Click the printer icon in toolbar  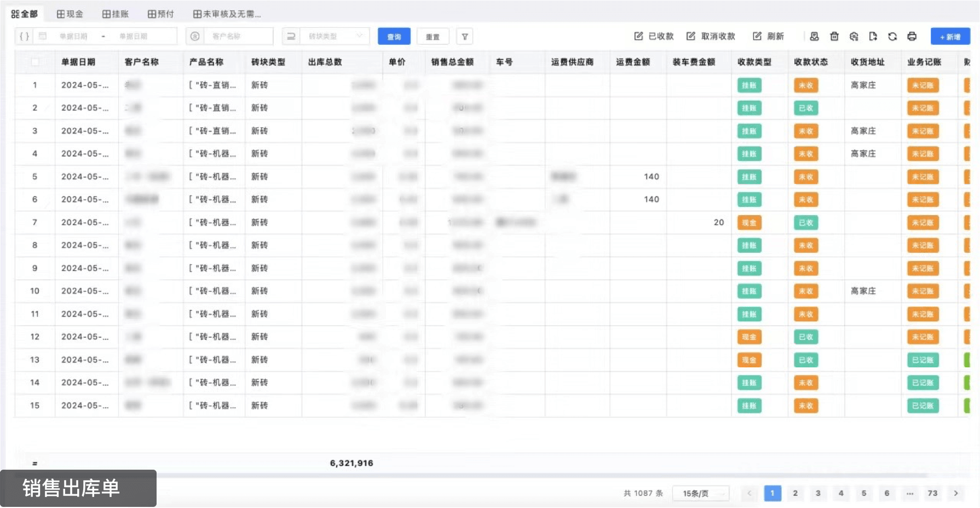point(912,36)
